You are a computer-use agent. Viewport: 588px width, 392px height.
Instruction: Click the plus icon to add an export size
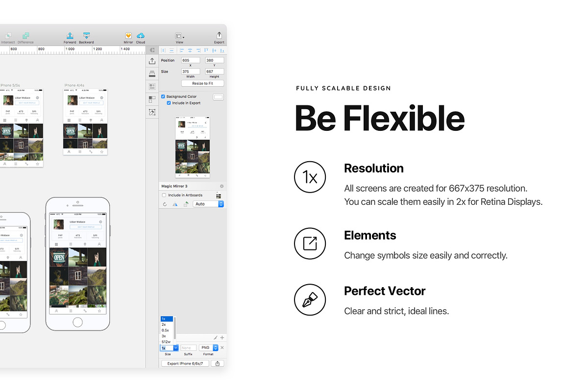click(x=222, y=338)
